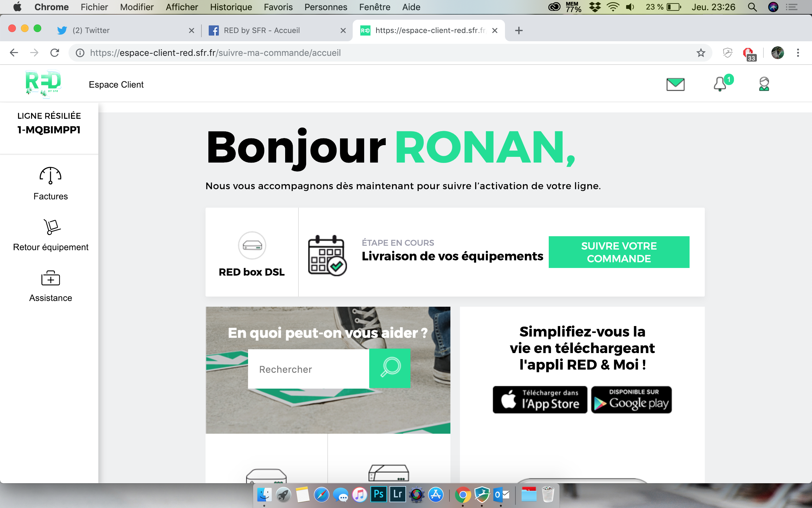Open the App Store from the dock
This screenshot has height=508, width=812.
[436, 495]
